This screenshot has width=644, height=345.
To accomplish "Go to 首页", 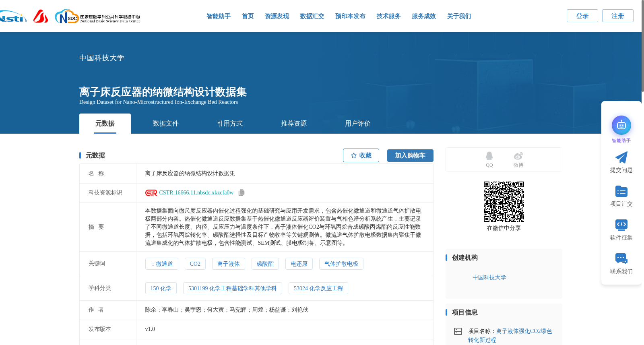I will point(248,16).
